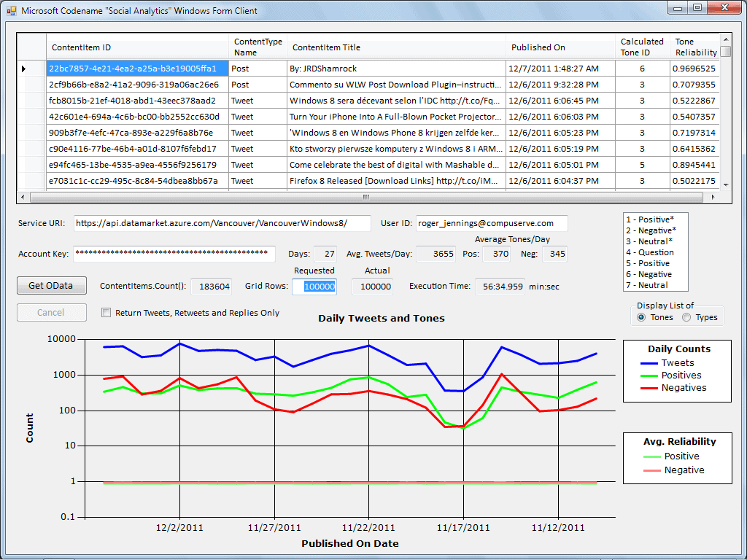747x560 pixels.
Task: Click the Execution Time field
Action: (x=500, y=287)
